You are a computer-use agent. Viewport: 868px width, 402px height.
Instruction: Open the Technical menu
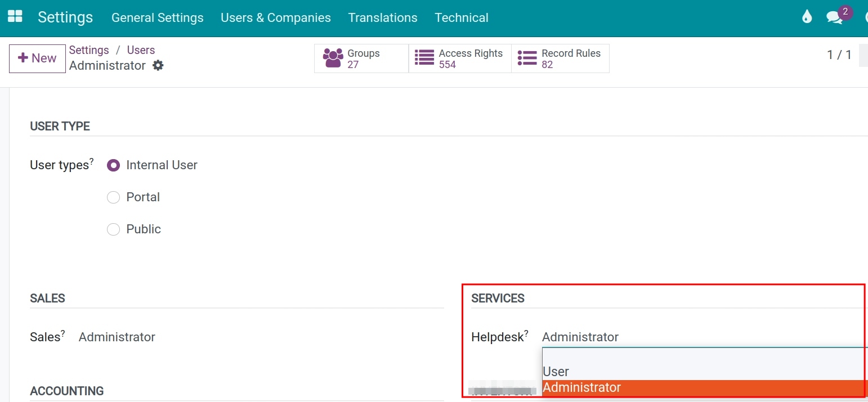tap(462, 18)
